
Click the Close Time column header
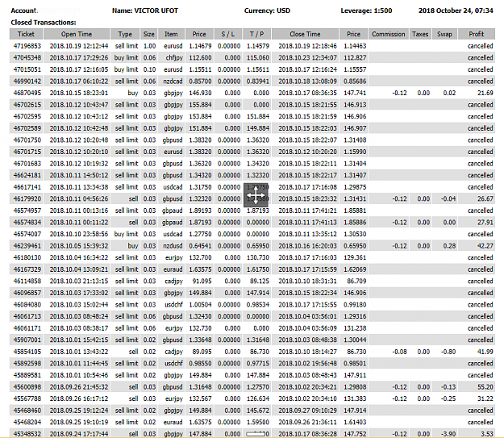(x=305, y=34)
